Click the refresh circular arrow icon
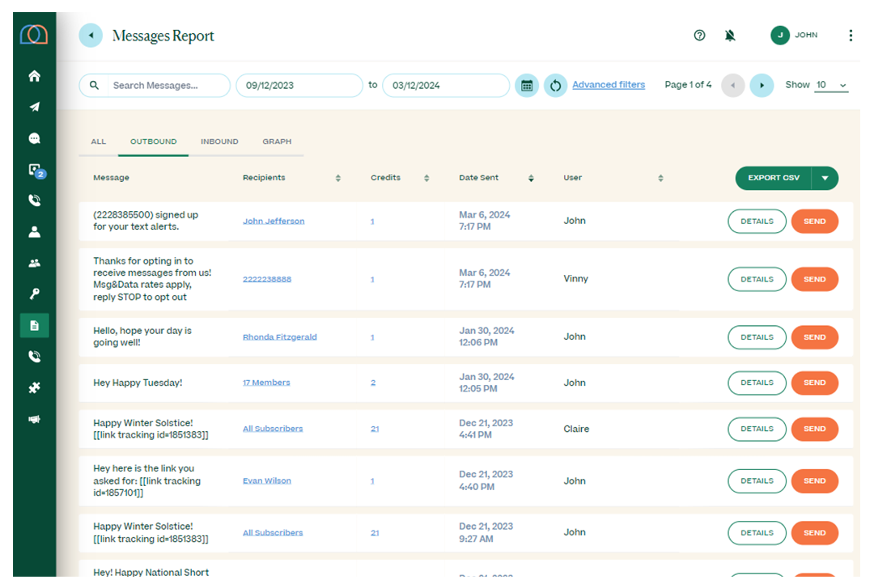This screenshot has height=588, width=874. (x=555, y=86)
